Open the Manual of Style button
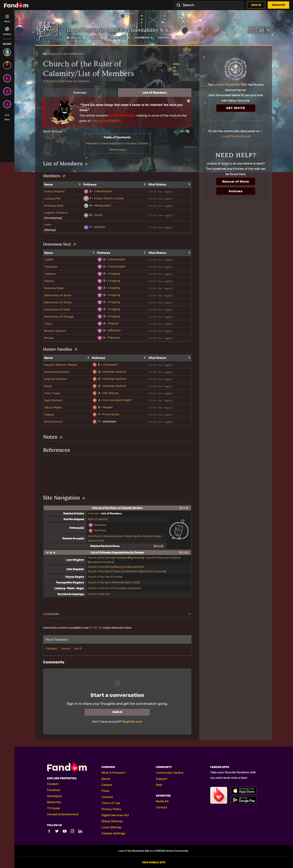The image size is (293, 868). [x=235, y=181]
